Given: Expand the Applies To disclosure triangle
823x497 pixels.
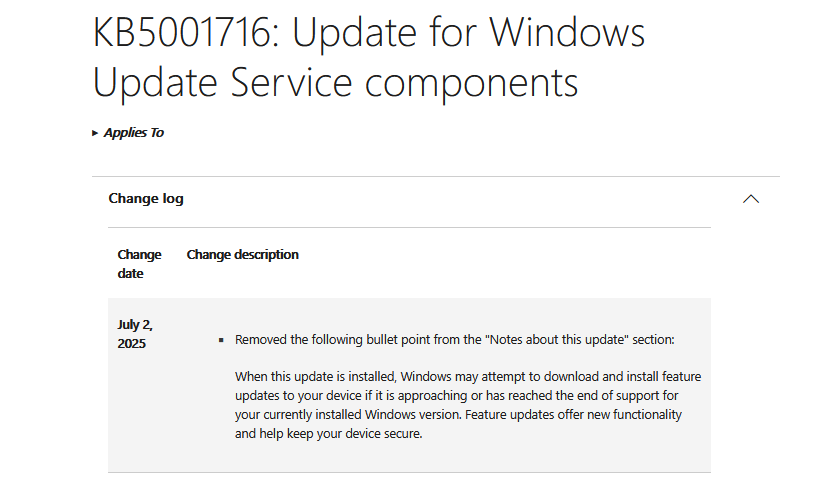Looking at the screenshot, I should (x=95, y=133).
